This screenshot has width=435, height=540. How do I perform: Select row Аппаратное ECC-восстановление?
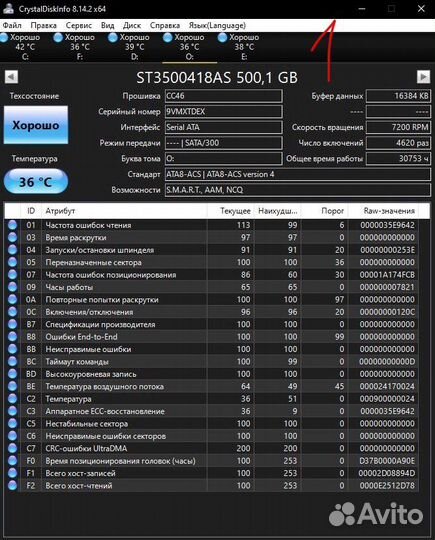[212, 411]
